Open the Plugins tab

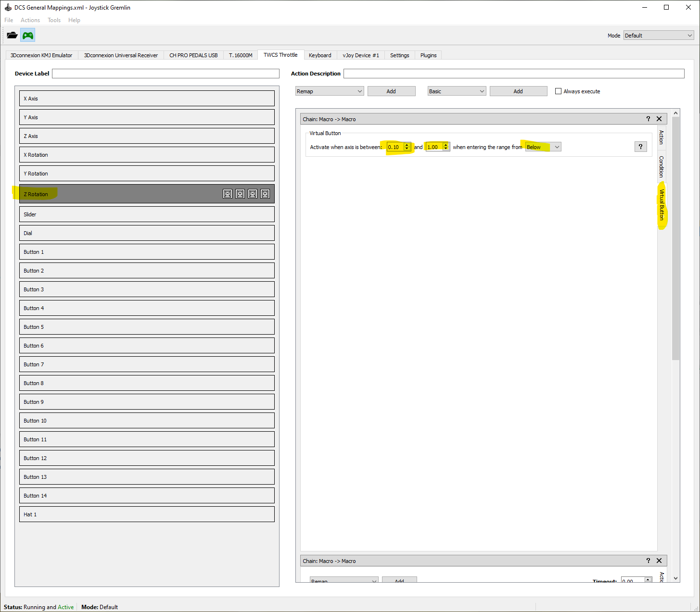pyautogui.click(x=428, y=55)
